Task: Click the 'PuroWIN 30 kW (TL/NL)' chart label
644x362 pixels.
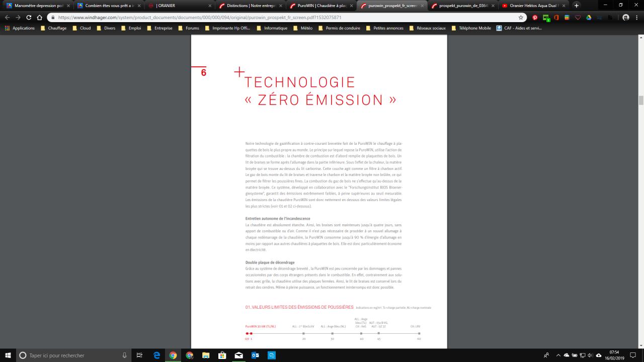Action: click(x=261, y=326)
